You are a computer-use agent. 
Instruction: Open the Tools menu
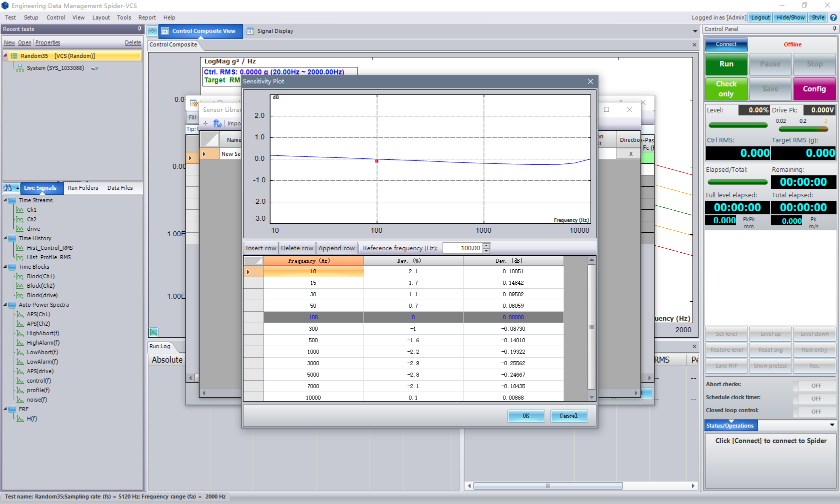coord(124,17)
